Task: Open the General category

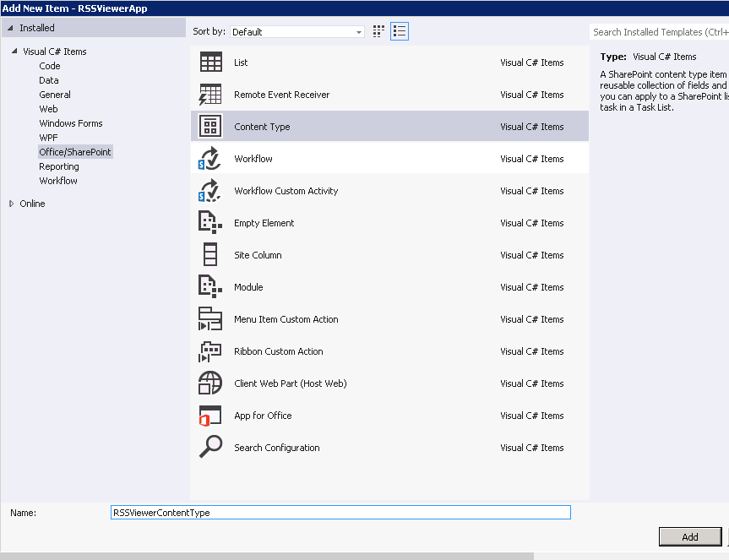Action: pyautogui.click(x=55, y=95)
